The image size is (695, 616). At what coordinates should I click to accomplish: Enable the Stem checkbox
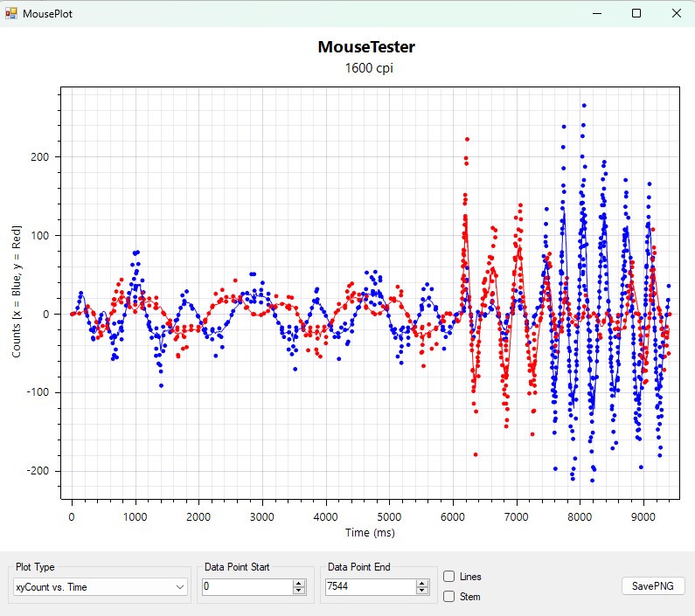point(448,597)
